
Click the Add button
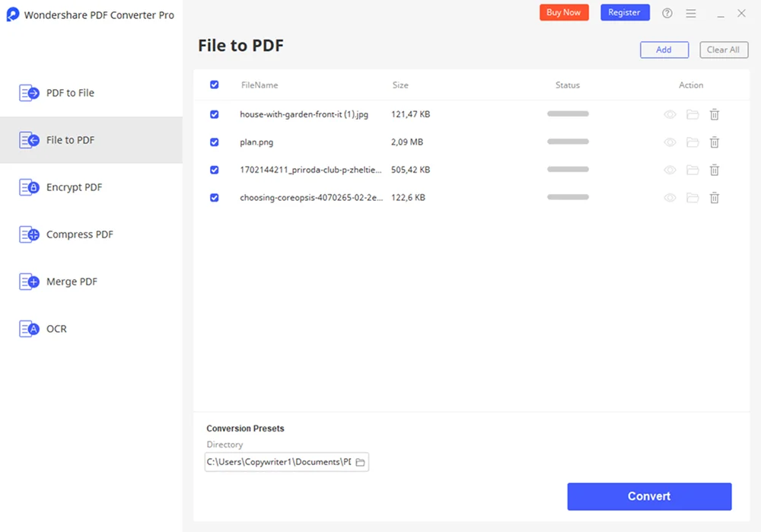click(x=664, y=49)
